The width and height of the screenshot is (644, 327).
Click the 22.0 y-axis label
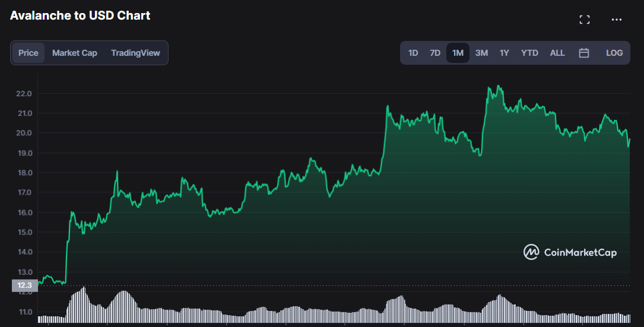[x=24, y=94]
